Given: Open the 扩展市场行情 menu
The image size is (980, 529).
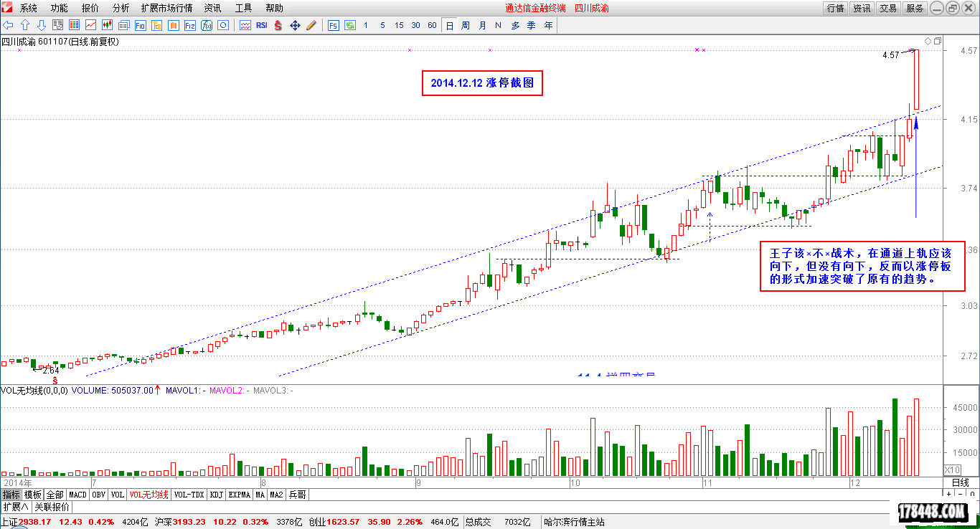Looking at the screenshot, I should click(167, 8).
